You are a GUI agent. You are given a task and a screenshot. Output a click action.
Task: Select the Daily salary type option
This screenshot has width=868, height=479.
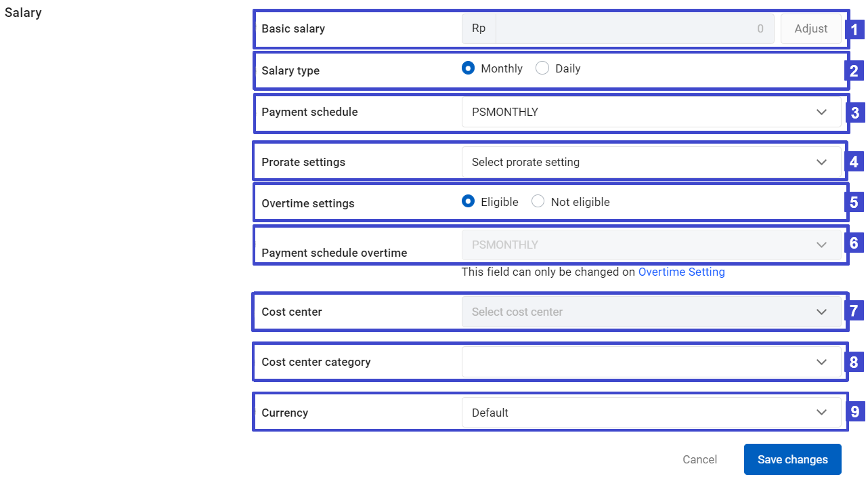click(x=542, y=68)
